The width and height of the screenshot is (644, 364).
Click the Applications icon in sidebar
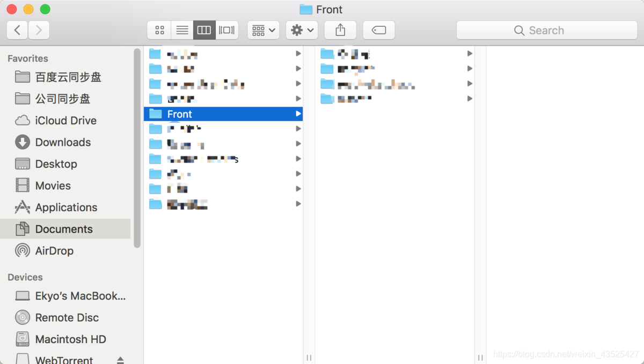(x=23, y=207)
